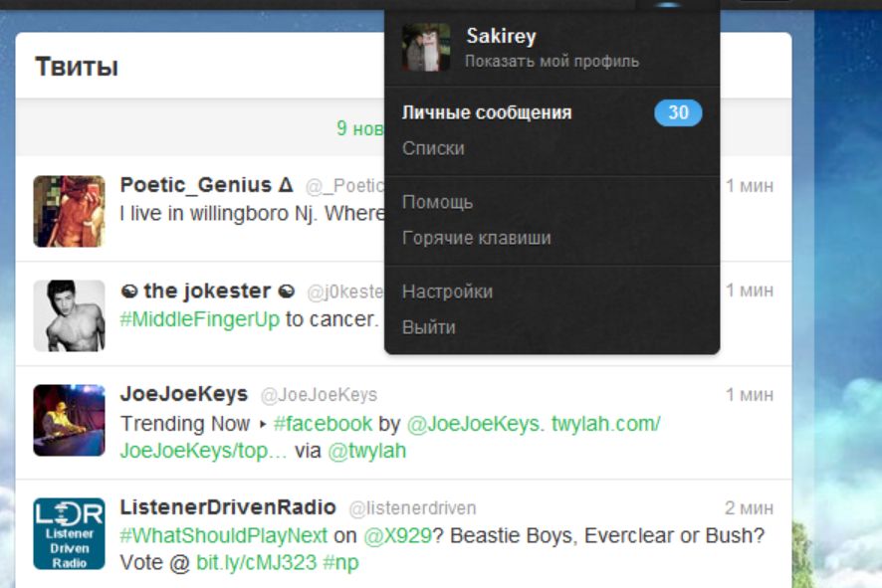Click the jokester profile picture
882x588 pixels.
(70, 316)
